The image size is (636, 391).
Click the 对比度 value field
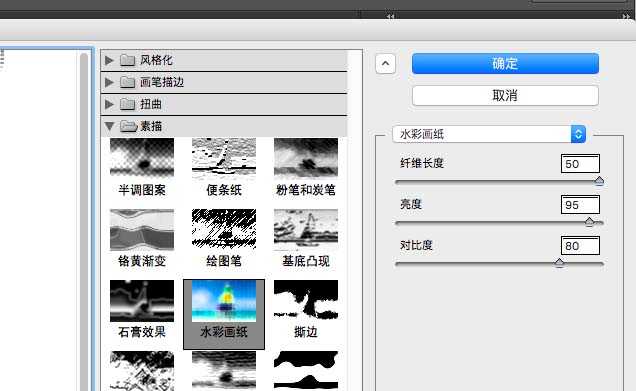click(x=580, y=245)
